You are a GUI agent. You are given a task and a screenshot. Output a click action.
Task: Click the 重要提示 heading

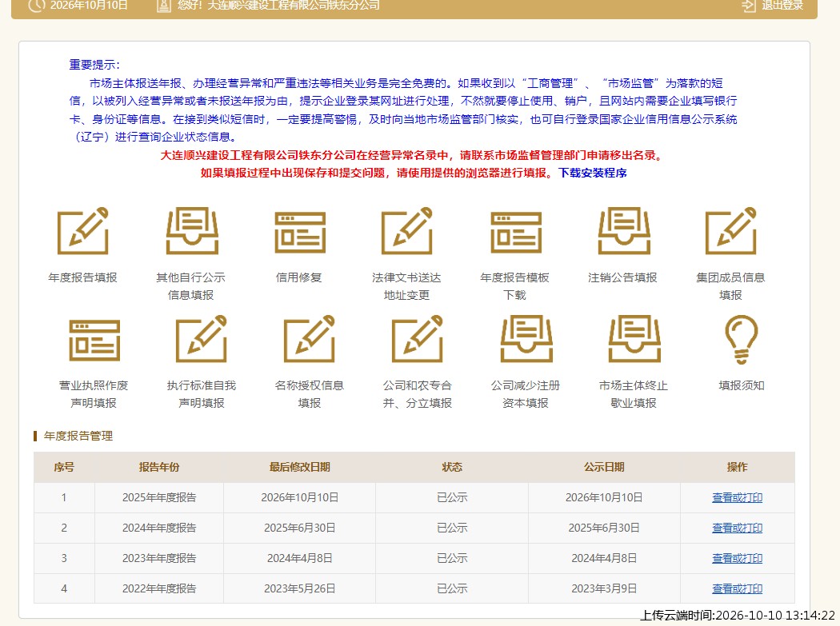pos(94,65)
